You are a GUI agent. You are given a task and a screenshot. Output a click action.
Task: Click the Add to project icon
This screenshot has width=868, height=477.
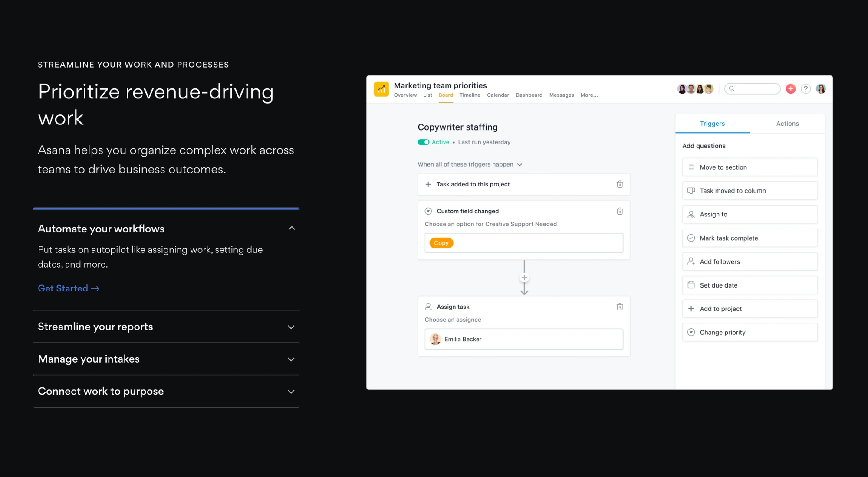click(691, 308)
